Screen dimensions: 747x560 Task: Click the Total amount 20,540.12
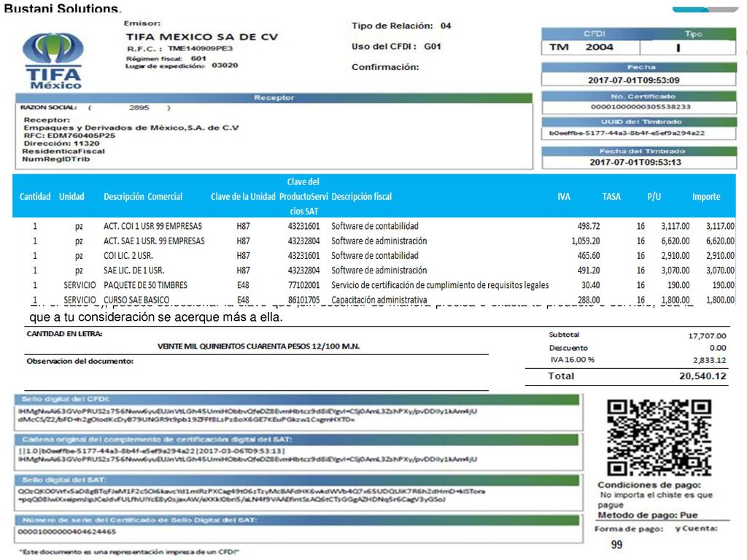[x=703, y=376]
